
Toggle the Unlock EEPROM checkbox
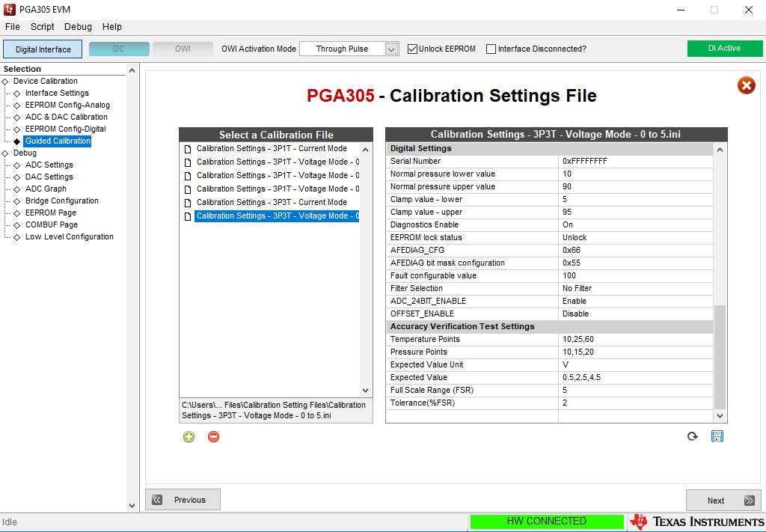coord(412,49)
